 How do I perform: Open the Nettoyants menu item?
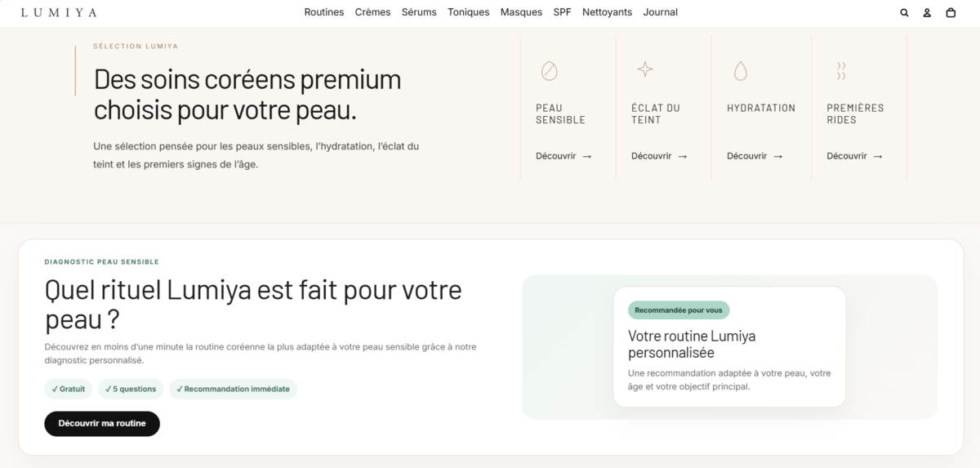[607, 12]
